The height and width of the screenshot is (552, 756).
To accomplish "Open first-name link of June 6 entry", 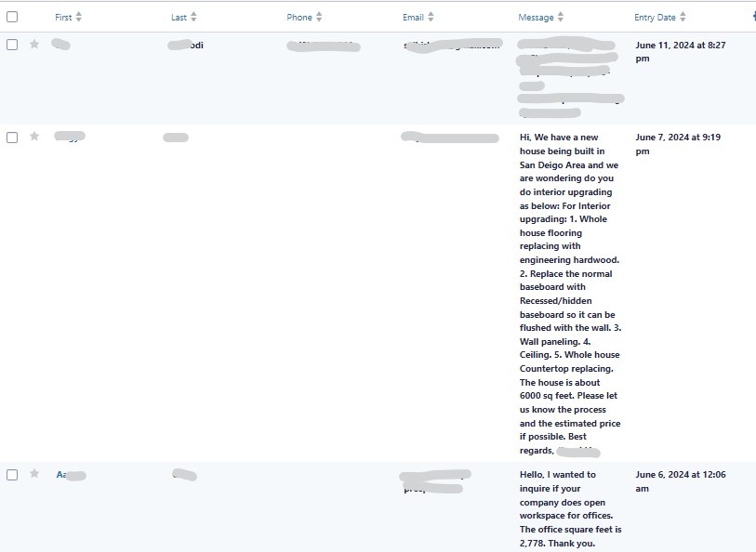I will [x=61, y=475].
